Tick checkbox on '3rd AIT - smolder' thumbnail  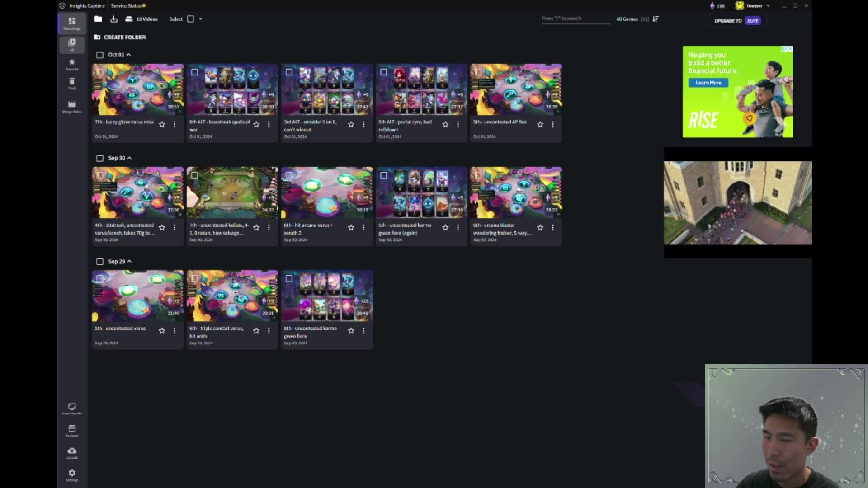coord(289,72)
